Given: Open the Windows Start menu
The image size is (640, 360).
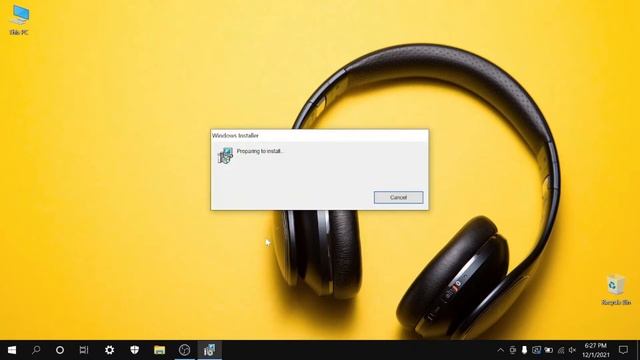Looking at the screenshot, I should click(x=12, y=350).
